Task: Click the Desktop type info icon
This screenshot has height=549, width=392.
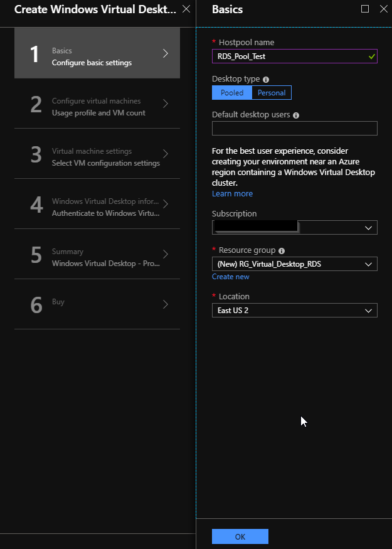Action: [x=266, y=80]
